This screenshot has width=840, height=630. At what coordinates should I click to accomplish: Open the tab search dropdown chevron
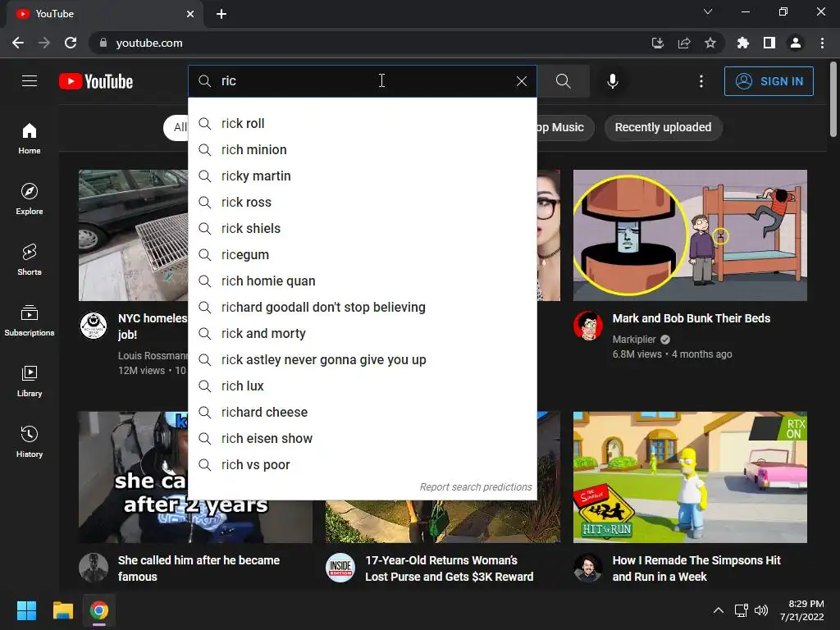708,11
